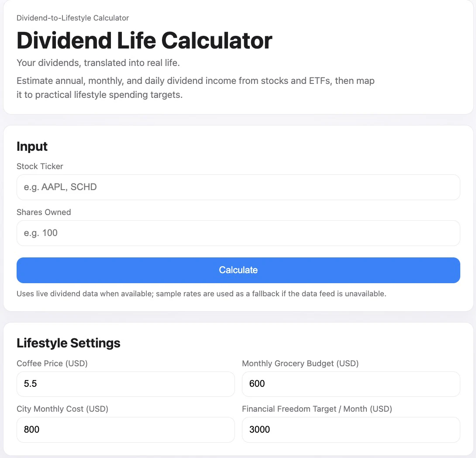Click the Coffee Price value field
Viewport: 476px width, 458px height.
tap(125, 384)
